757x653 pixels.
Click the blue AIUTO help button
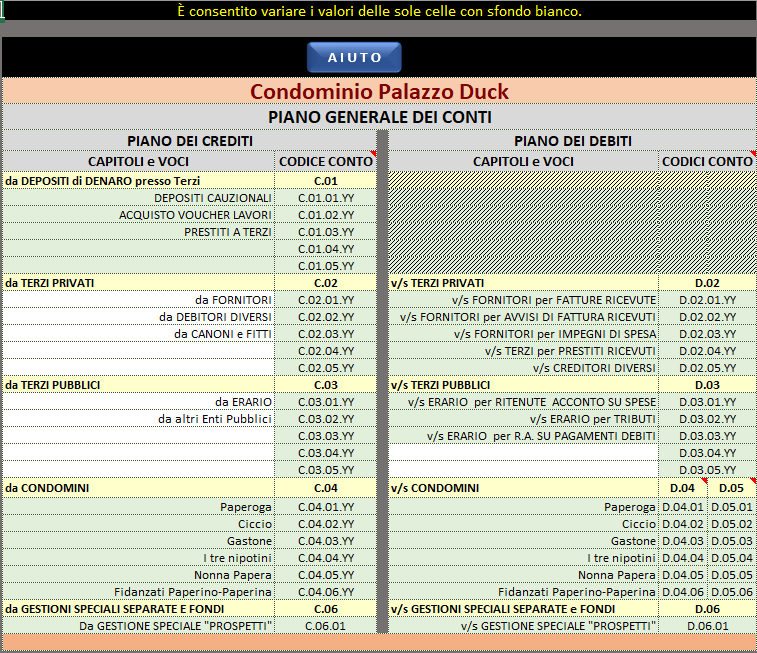tap(354, 57)
